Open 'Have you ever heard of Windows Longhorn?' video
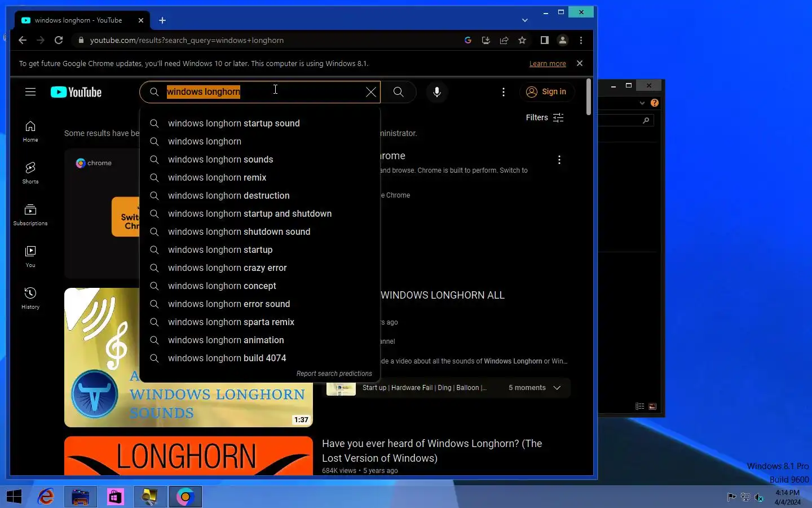Image resolution: width=812 pixels, height=508 pixels. 432,451
